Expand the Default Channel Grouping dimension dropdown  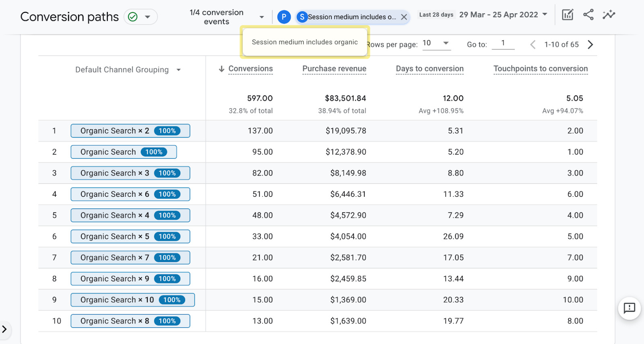click(x=178, y=70)
